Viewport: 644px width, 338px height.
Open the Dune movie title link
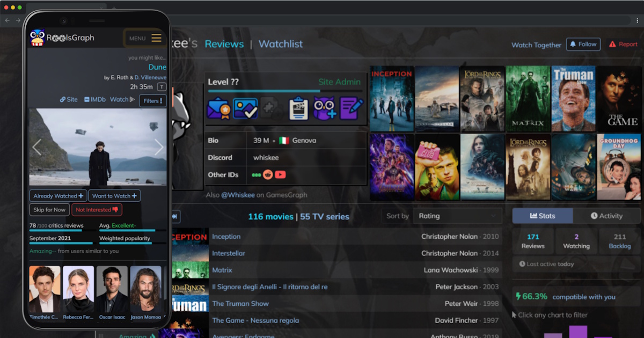coord(157,67)
